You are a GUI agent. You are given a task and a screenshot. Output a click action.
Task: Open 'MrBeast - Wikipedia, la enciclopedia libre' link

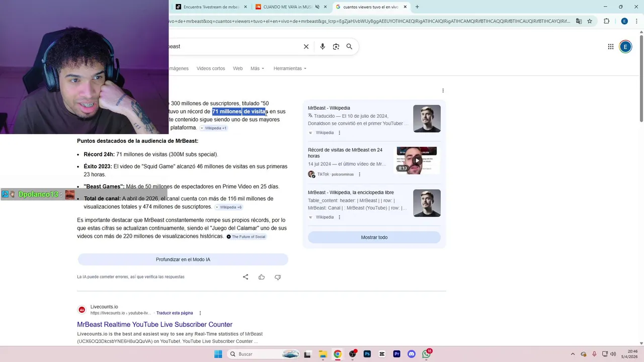click(x=351, y=193)
